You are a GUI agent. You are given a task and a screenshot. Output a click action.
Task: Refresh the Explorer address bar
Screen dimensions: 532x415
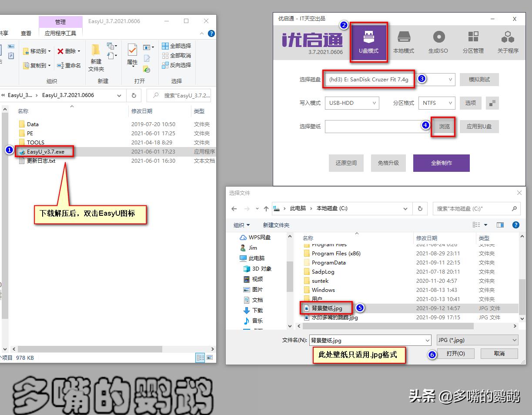134,95
